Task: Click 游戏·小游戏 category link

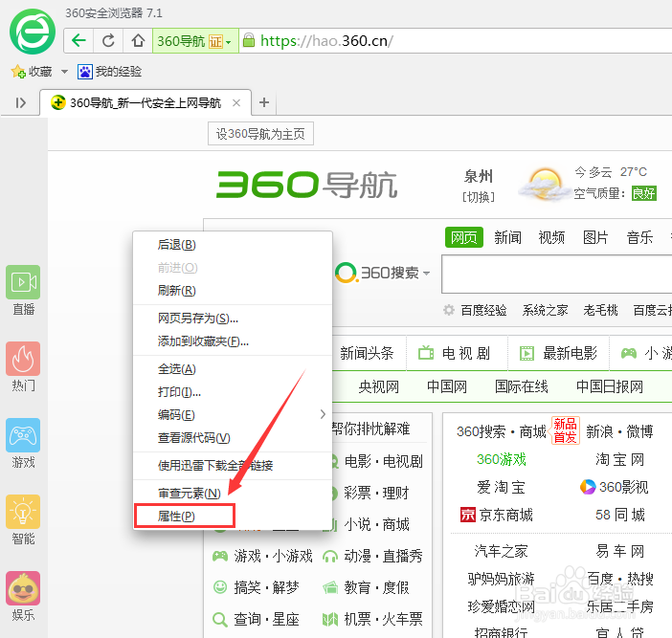Action: 262,556
